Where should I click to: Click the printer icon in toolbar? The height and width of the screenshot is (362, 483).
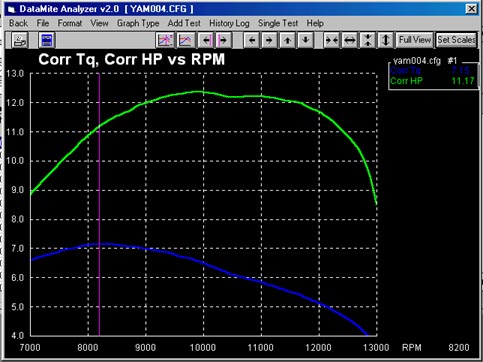[19, 40]
